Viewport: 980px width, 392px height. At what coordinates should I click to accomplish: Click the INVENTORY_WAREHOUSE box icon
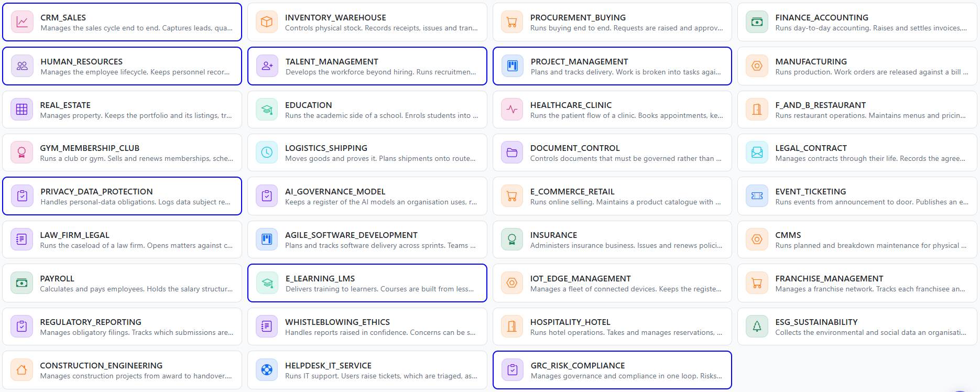pos(267,22)
